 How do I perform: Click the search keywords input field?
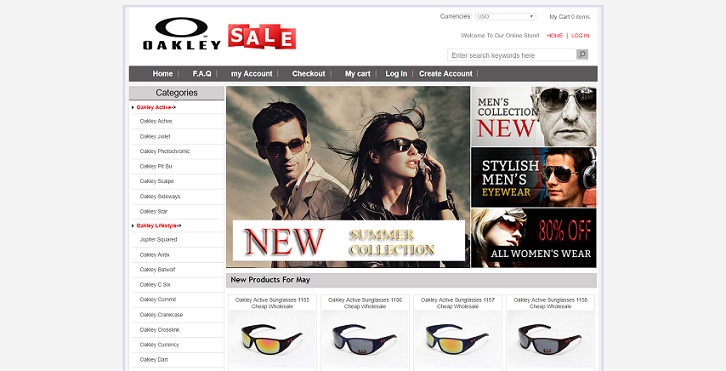coord(512,55)
